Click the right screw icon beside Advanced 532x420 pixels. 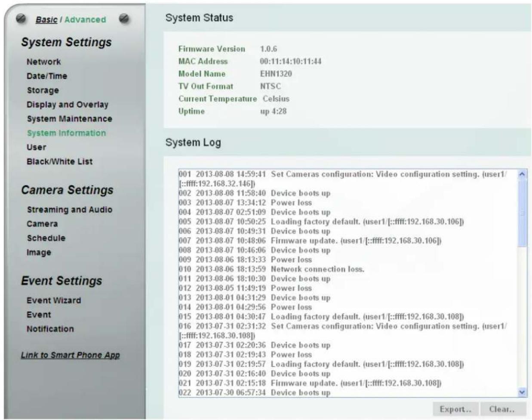coord(124,19)
